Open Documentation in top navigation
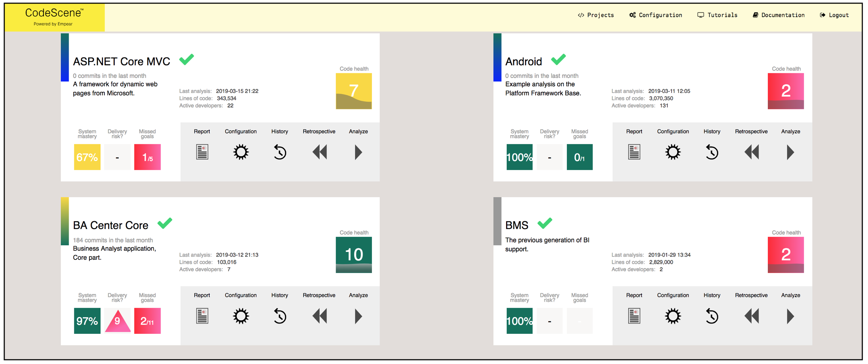 [x=779, y=15]
